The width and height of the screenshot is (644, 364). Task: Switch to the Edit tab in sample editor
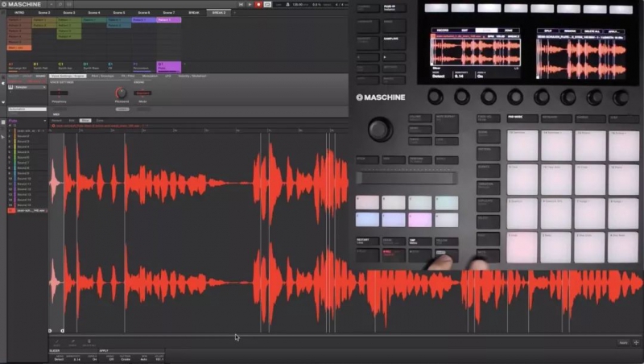click(72, 120)
